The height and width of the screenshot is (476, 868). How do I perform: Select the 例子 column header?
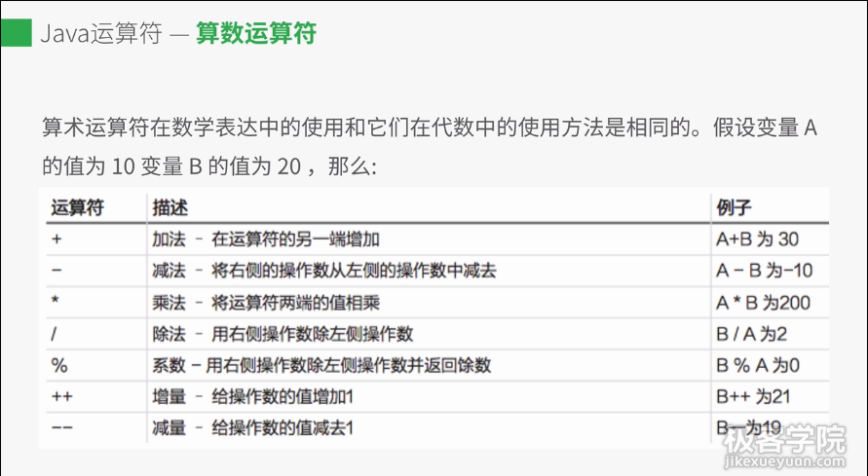[733, 206]
